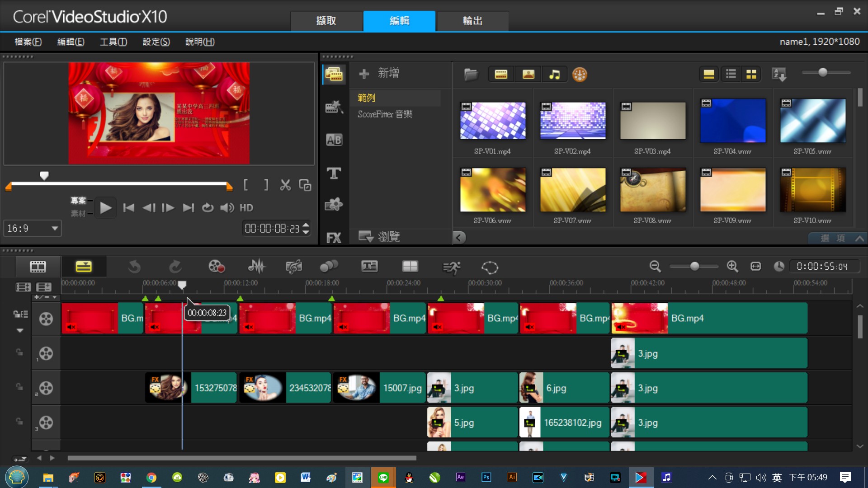868x488 pixels.
Task: Toggle video files display in library
Action: point(501,74)
